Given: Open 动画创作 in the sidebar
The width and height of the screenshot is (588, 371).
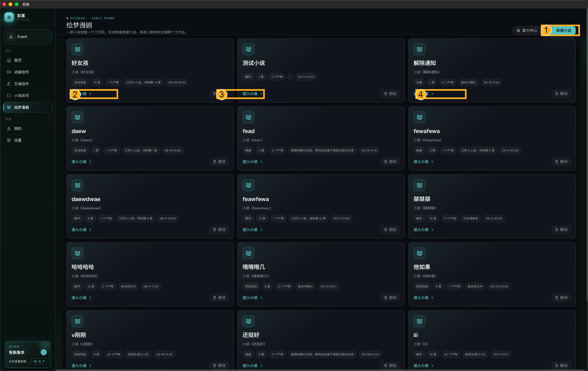Looking at the screenshot, I should pos(28,72).
